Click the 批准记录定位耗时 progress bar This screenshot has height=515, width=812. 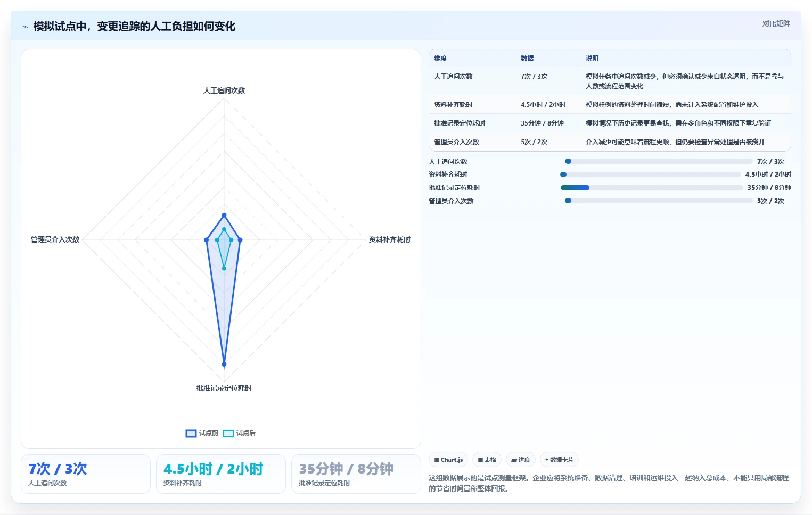652,188
